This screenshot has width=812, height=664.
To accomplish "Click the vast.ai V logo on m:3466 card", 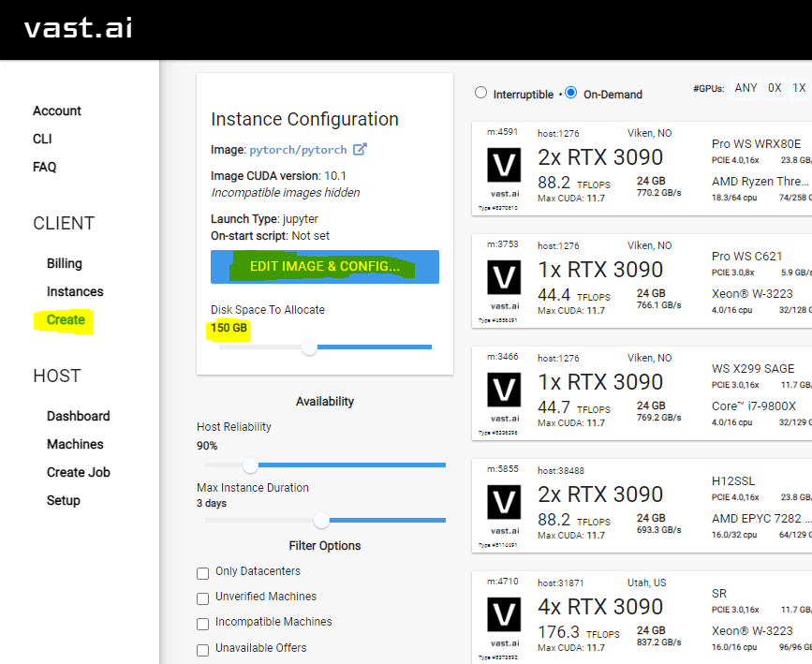I will (x=504, y=390).
